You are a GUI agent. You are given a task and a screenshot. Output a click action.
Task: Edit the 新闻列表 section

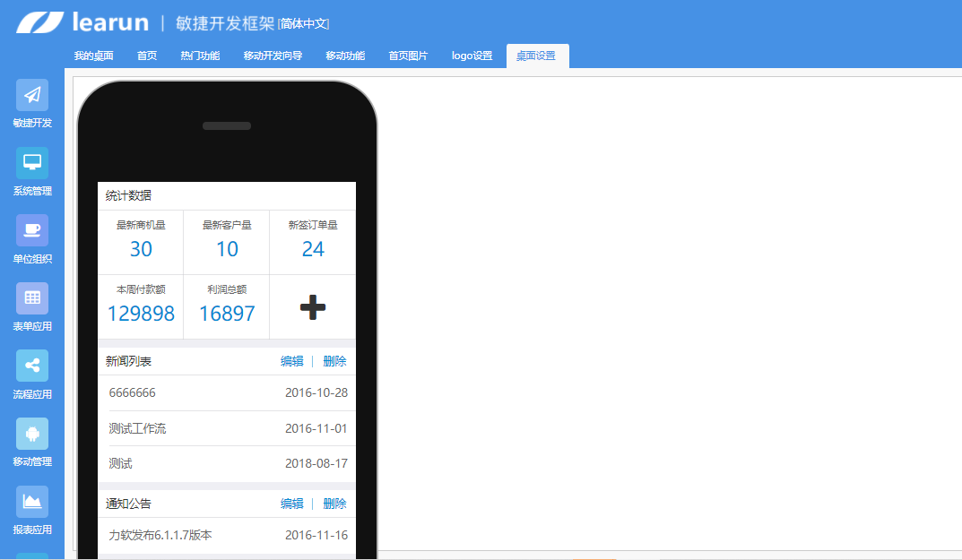(x=292, y=361)
